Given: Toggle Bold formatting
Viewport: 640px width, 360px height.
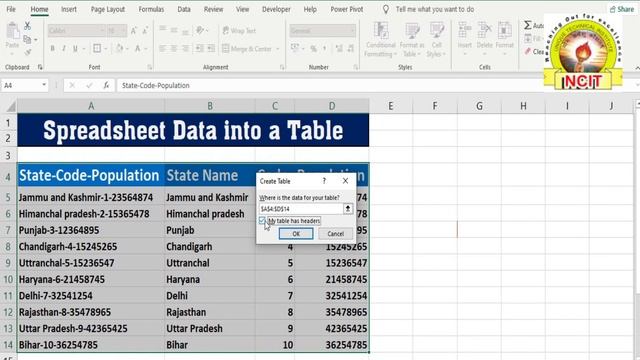Looking at the screenshot, I should pos(53,49).
